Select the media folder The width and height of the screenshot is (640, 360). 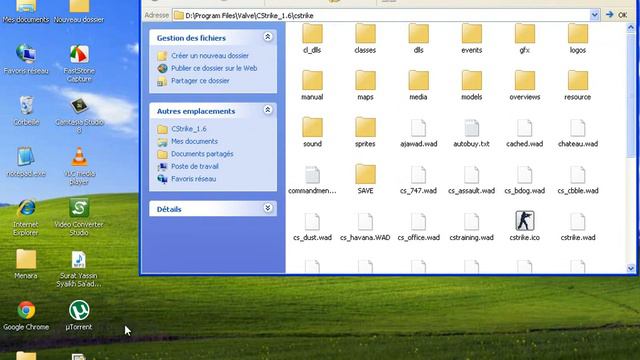coord(418,86)
